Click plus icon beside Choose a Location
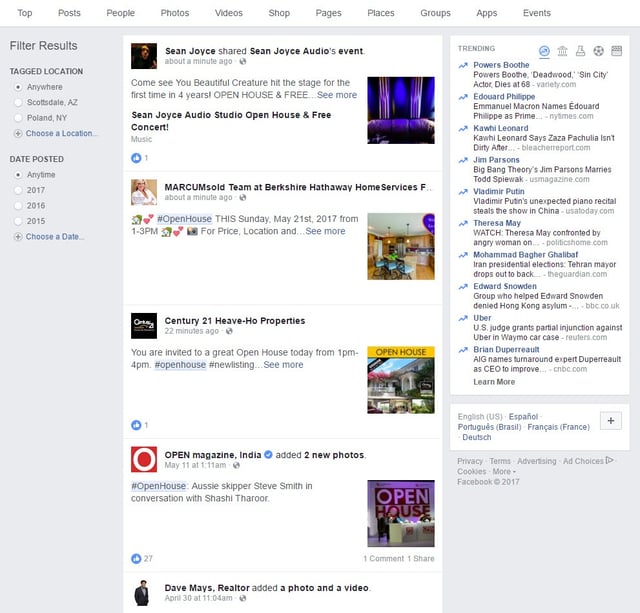640x613 pixels. pyautogui.click(x=18, y=133)
